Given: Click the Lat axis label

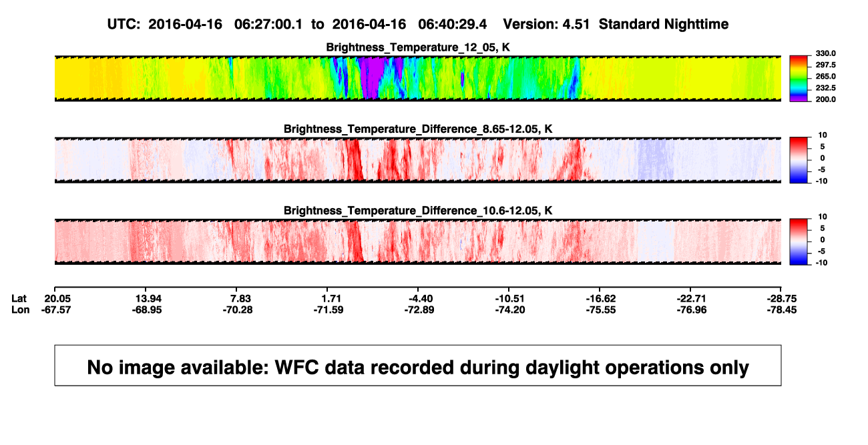Looking at the screenshot, I should pyautogui.click(x=19, y=298).
